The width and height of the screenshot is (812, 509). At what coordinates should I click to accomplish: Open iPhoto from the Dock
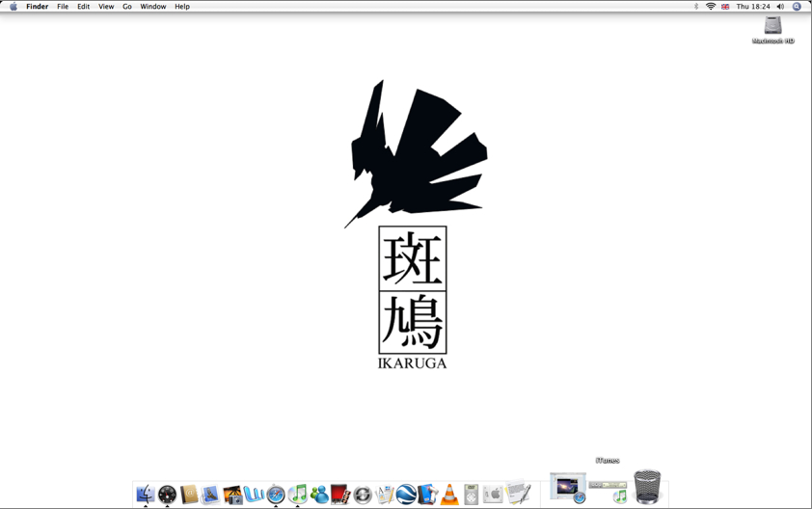(232, 495)
